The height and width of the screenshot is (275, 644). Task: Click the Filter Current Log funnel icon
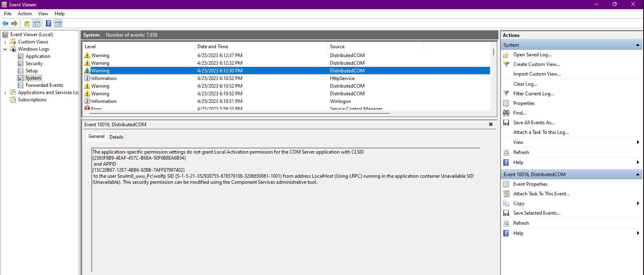(x=506, y=94)
